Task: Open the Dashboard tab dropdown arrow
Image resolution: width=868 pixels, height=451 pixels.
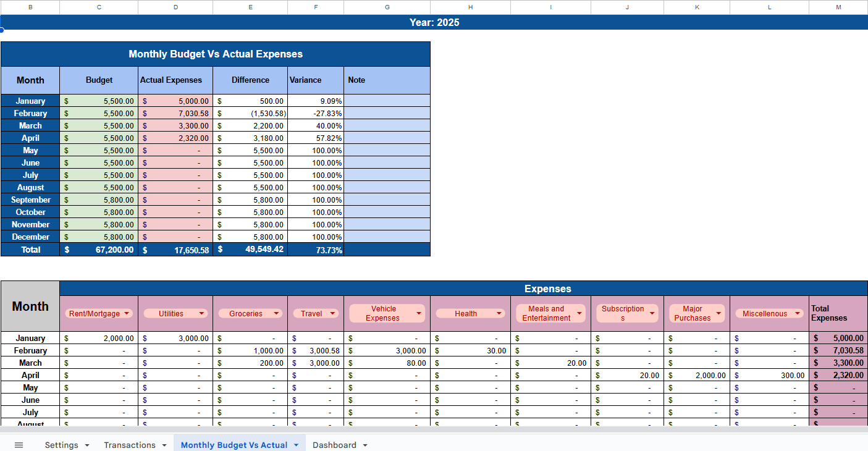Action: pyautogui.click(x=364, y=445)
